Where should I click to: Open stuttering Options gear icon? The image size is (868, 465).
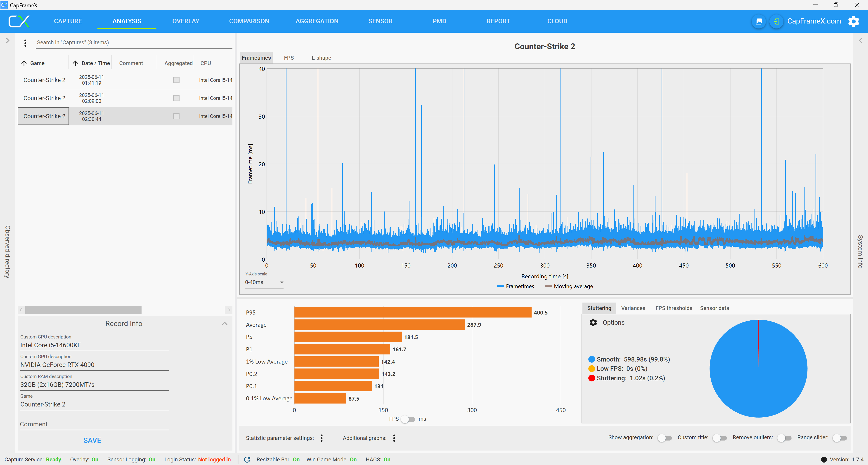tap(593, 322)
